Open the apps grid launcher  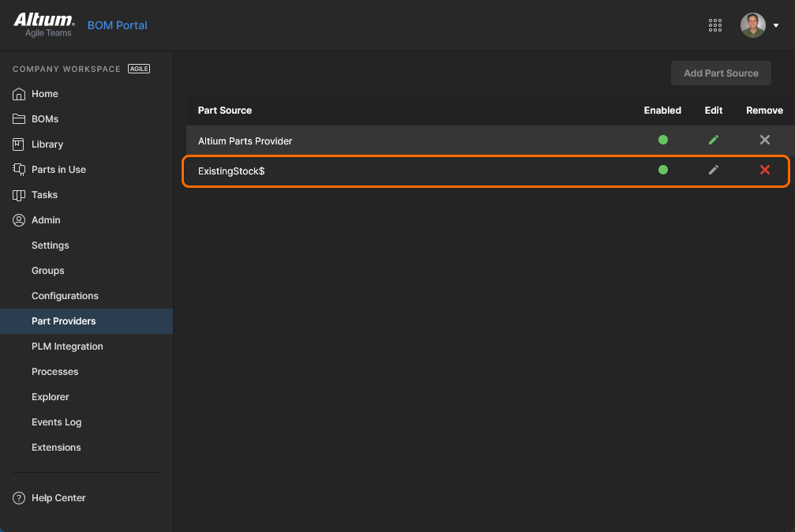tap(715, 25)
